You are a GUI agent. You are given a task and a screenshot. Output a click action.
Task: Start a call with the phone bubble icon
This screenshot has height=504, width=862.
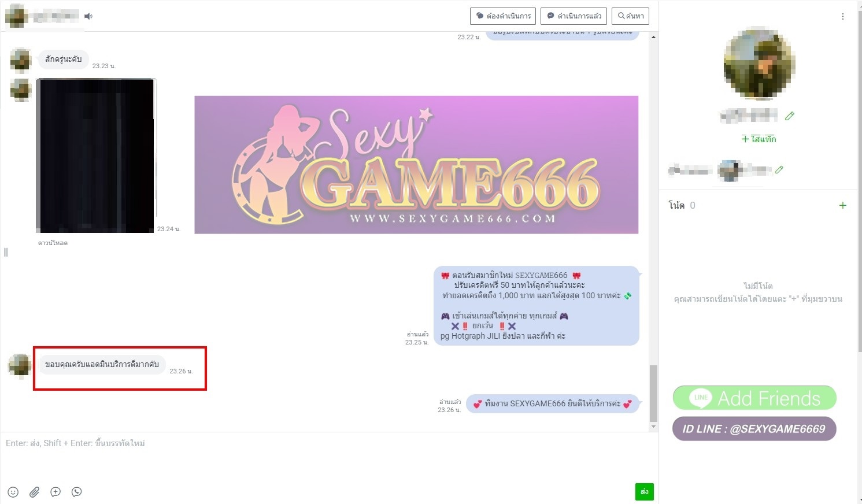(x=76, y=492)
